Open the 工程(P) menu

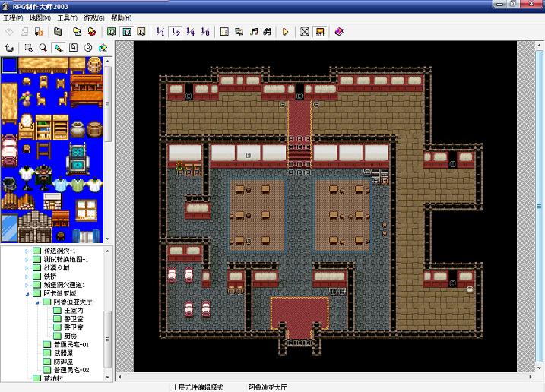[13, 18]
